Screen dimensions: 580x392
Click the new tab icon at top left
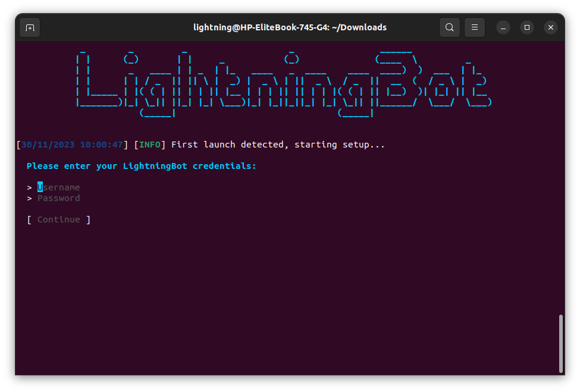30,27
